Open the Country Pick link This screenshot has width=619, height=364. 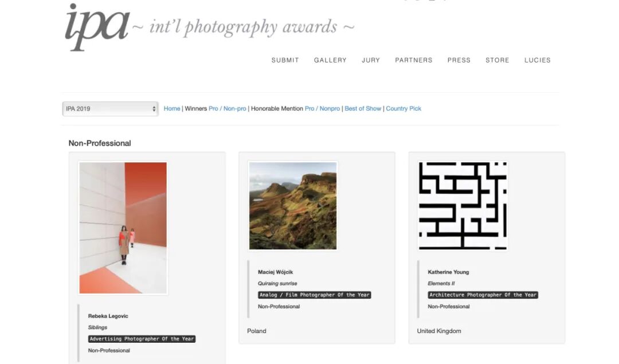tap(403, 108)
